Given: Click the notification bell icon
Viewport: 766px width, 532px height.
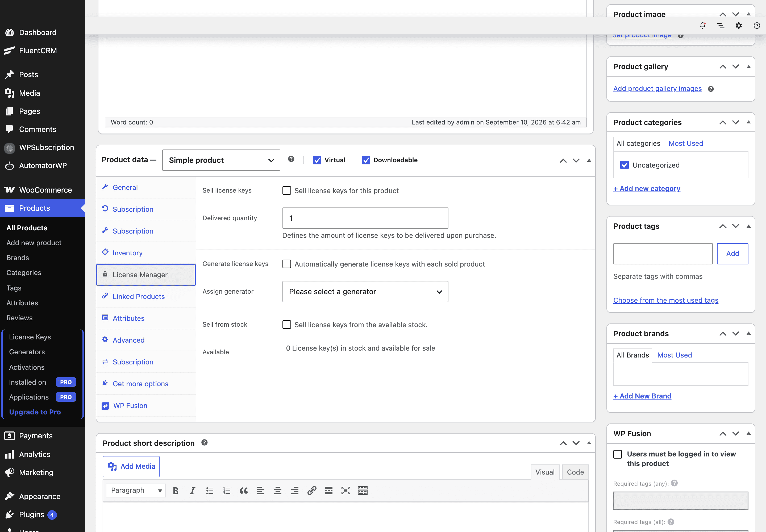Looking at the screenshot, I should pyautogui.click(x=703, y=26).
